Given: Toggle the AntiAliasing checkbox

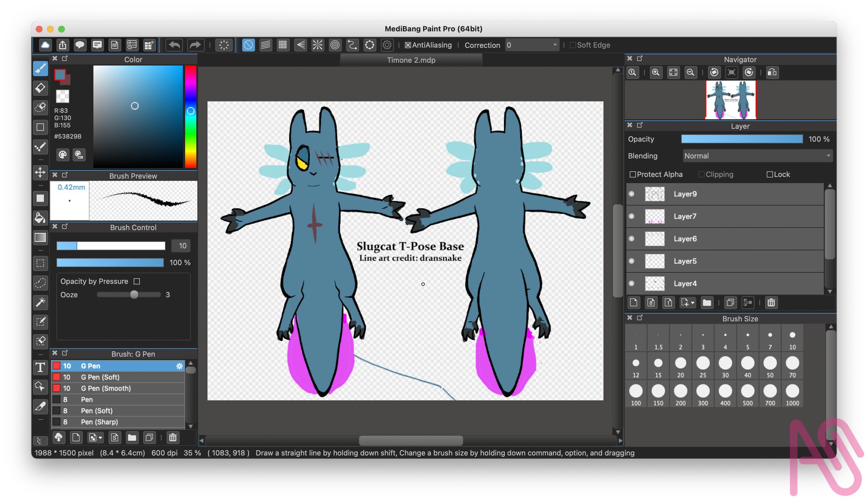Looking at the screenshot, I should point(408,45).
